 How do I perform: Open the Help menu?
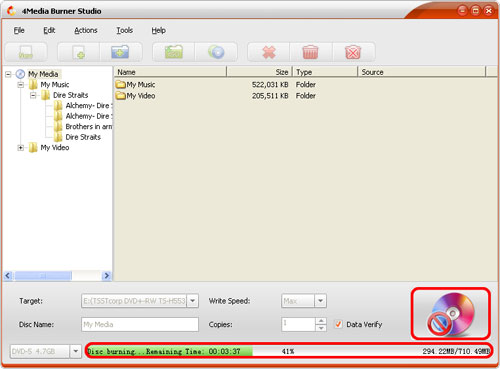[159, 30]
